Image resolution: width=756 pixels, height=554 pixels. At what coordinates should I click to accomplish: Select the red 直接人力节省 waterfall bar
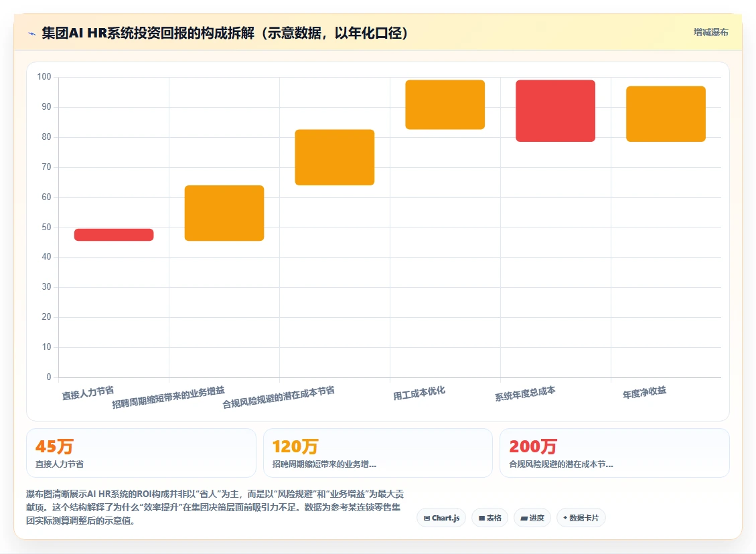pyautogui.click(x=114, y=235)
